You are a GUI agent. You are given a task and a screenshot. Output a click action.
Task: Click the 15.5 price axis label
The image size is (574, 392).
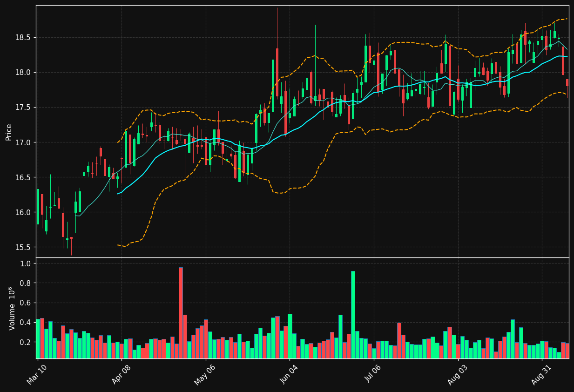tap(23, 247)
